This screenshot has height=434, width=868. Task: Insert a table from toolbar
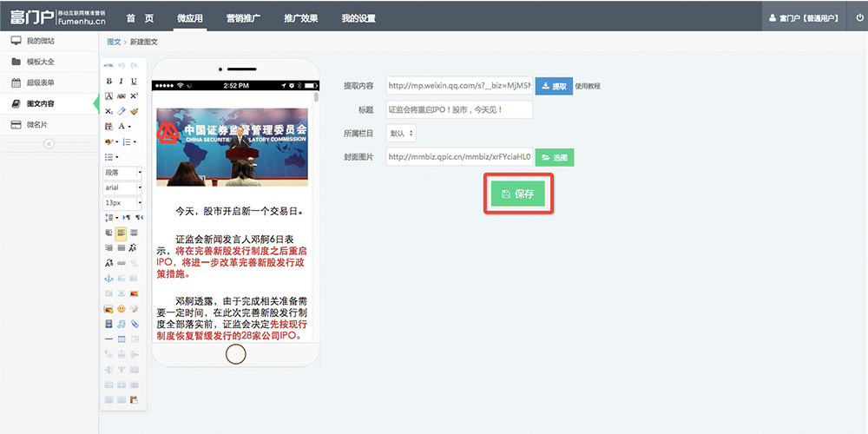tap(122, 339)
